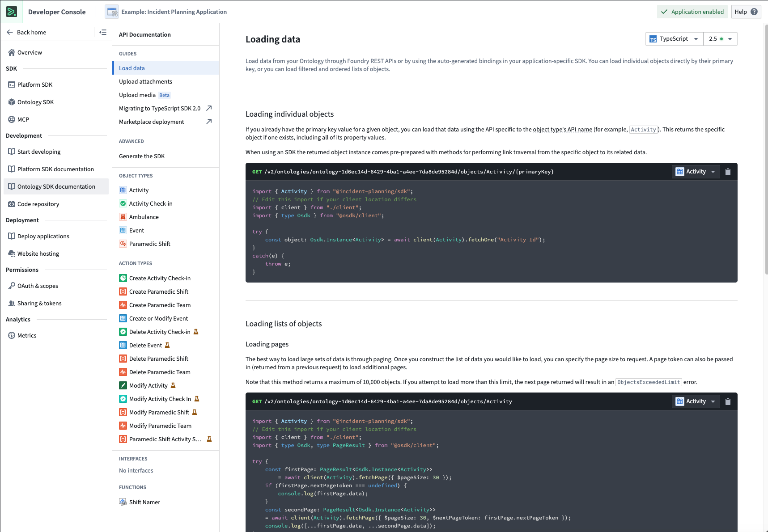Open Paramedic Shift Activity S… action
Viewport: 768px width, 532px height.
[166, 439]
